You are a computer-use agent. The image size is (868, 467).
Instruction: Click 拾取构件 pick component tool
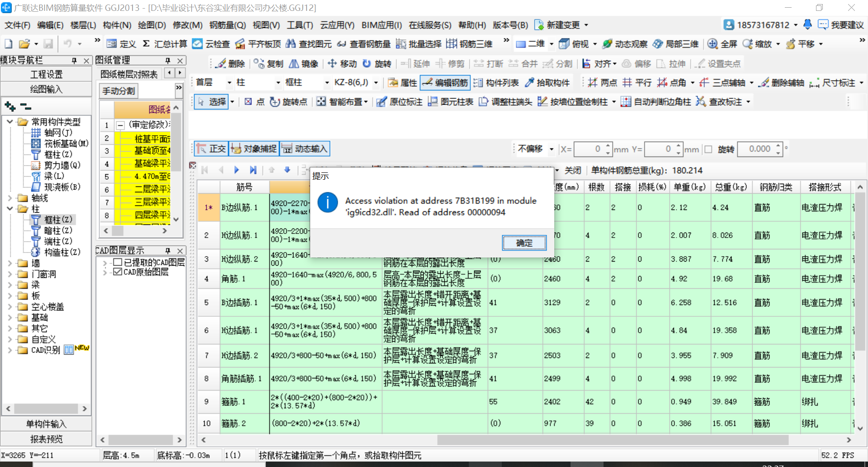click(547, 83)
